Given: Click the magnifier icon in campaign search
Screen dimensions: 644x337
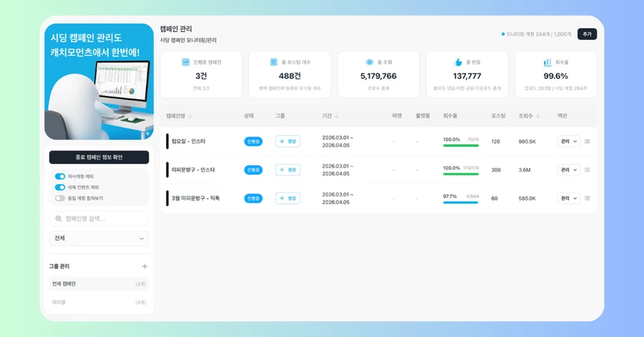Looking at the screenshot, I should pyautogui.click(x=59, y=218).
